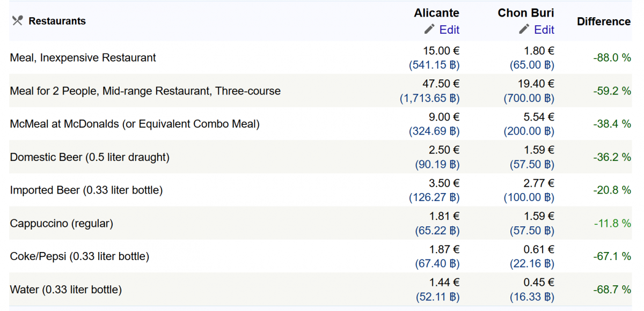Viewport: 644px width, 311px height.
Task: Click the pencil icon under Alicante
Action: 429,29
